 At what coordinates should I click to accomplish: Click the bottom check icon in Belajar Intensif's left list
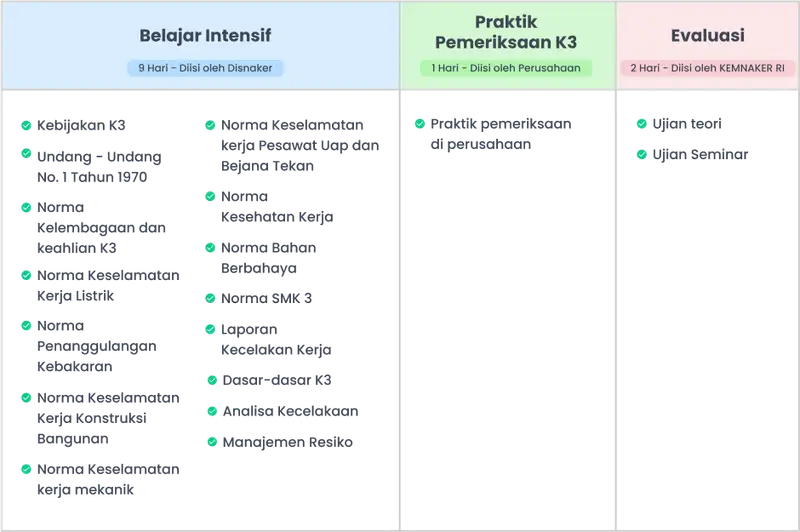click(x=25, y=469)
